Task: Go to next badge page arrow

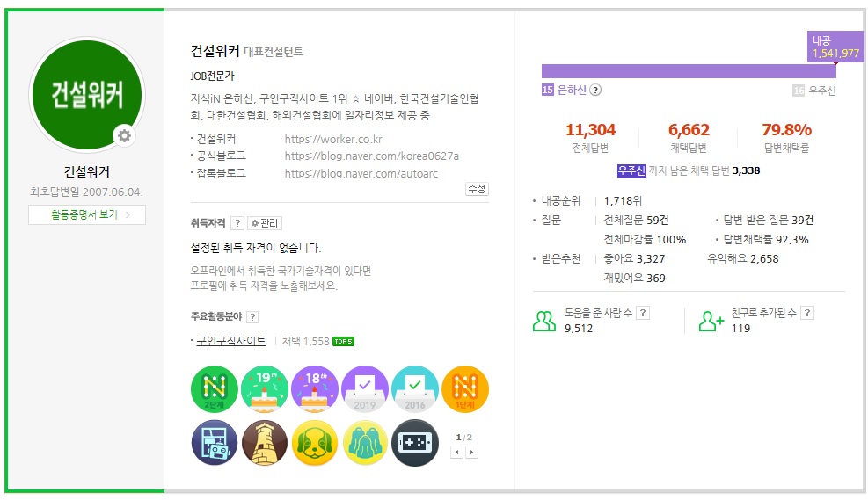Action: click(x=471, y=452)
